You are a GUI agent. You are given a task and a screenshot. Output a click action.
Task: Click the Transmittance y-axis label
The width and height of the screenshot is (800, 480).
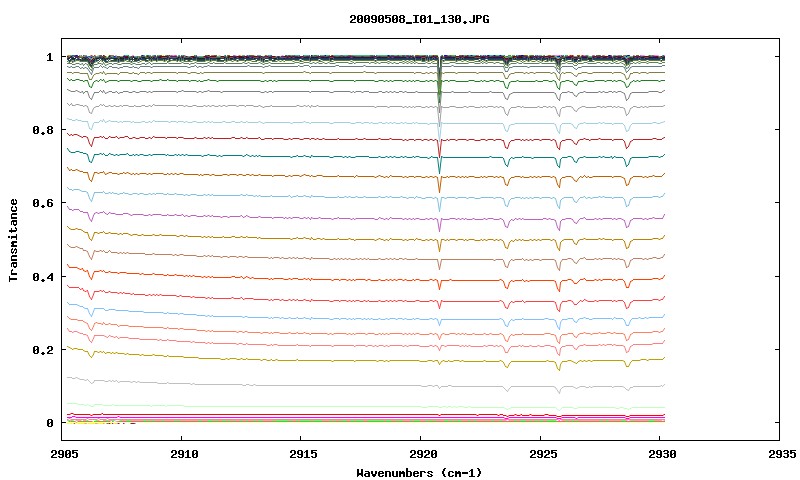[x=13, y=240]
